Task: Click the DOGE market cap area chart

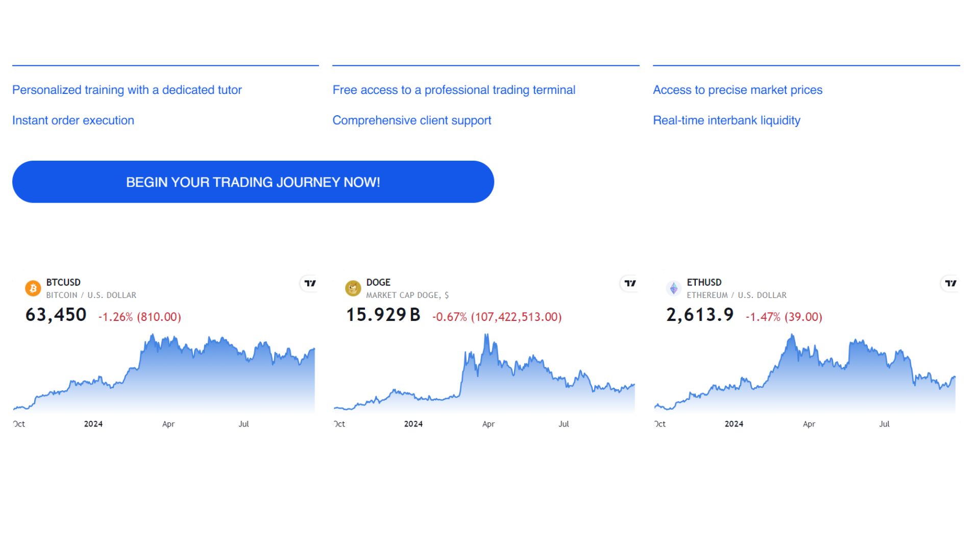Action: click(x=484, y=373)
